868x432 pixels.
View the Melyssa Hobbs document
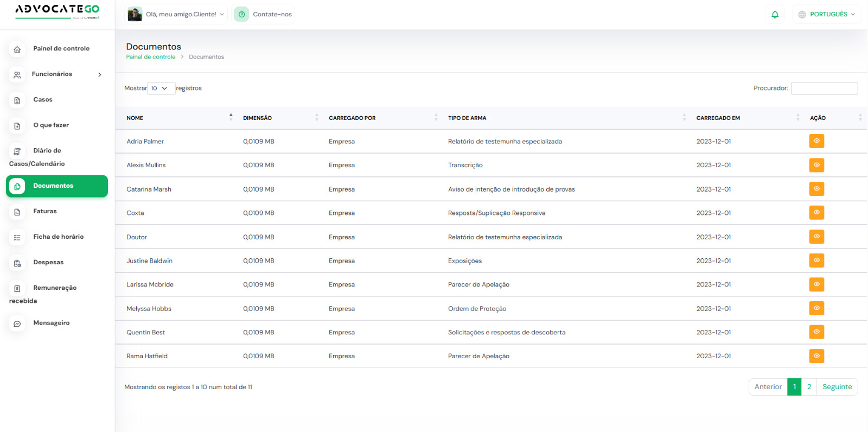point(816,308)
